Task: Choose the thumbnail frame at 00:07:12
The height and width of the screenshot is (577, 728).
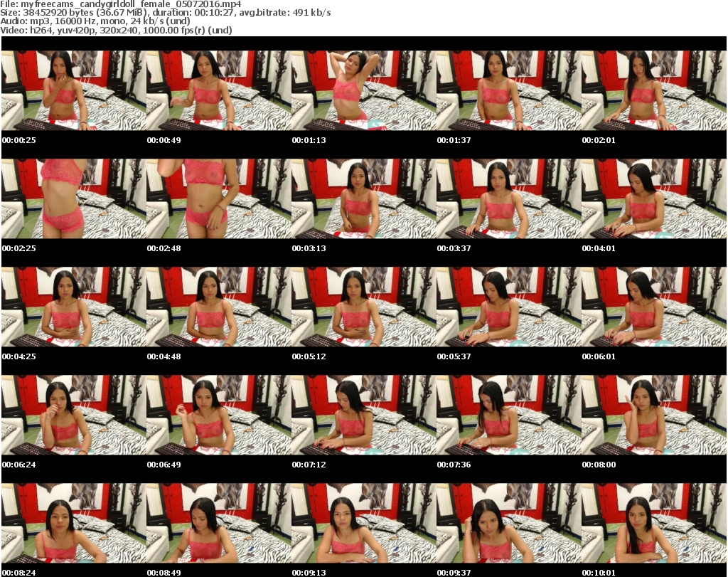Action: (363, 415)
